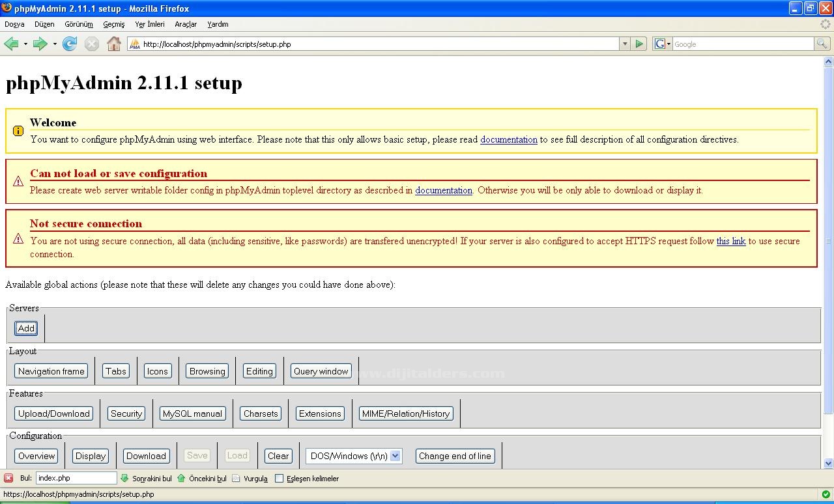Stop loading the page
The height and width of the screenshot is (504, 834).
91,44
